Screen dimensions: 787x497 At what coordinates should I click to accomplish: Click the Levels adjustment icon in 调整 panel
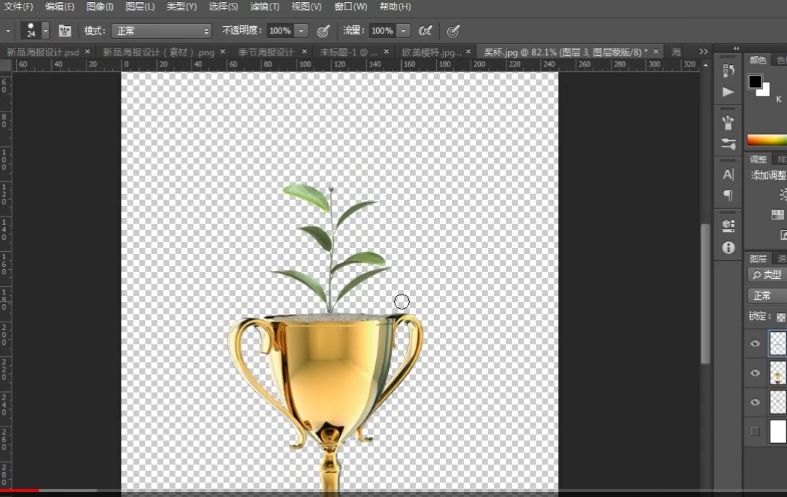tap(777, 215)
